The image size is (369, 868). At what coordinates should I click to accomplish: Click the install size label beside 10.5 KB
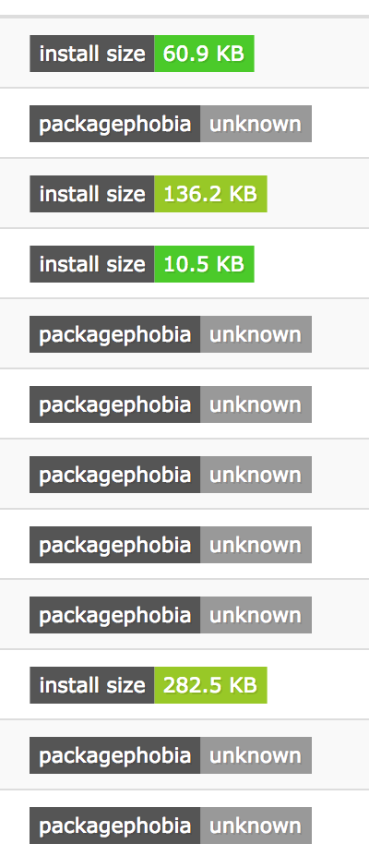[x=92, y=264]
